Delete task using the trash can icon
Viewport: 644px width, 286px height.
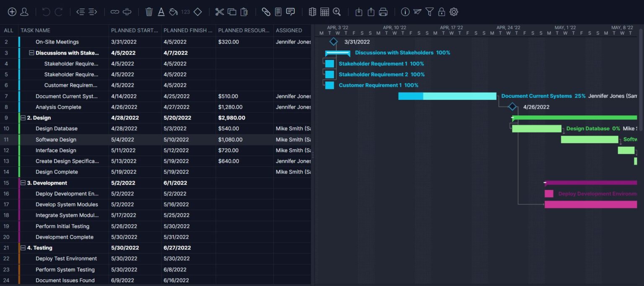tap(149, 12)
